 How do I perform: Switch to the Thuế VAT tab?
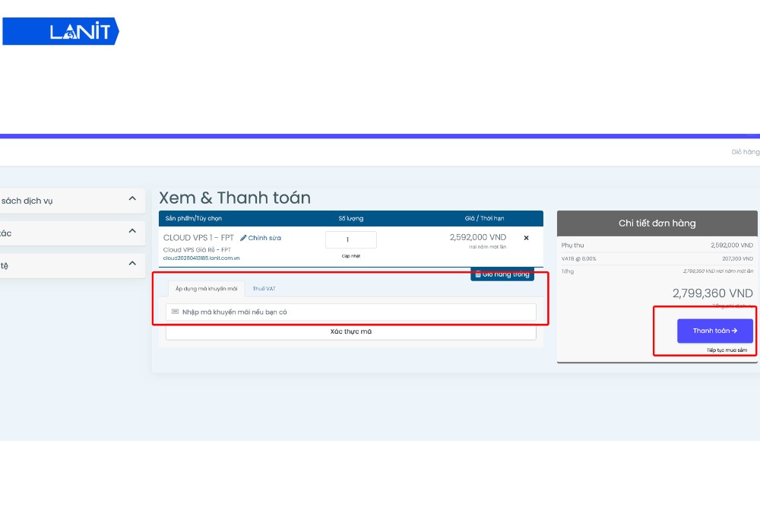264,288
